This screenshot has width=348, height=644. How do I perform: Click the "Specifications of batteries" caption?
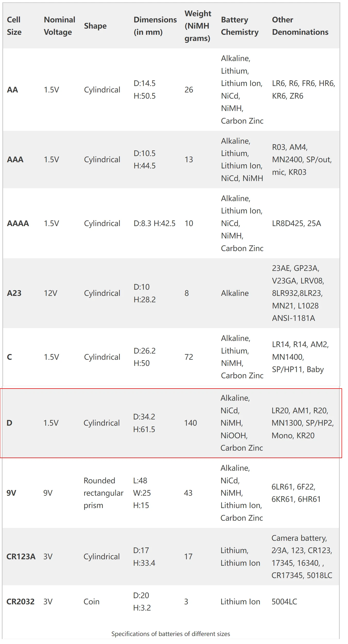171,634
